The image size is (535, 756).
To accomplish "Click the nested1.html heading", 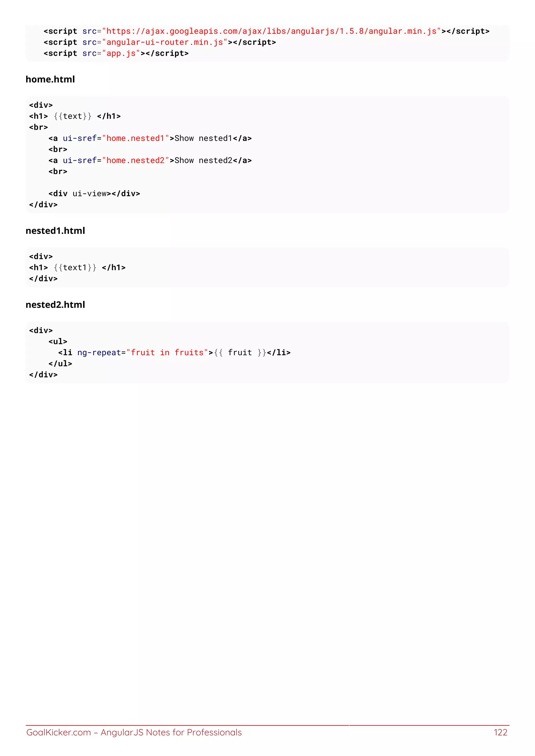I will click(55, 231).
